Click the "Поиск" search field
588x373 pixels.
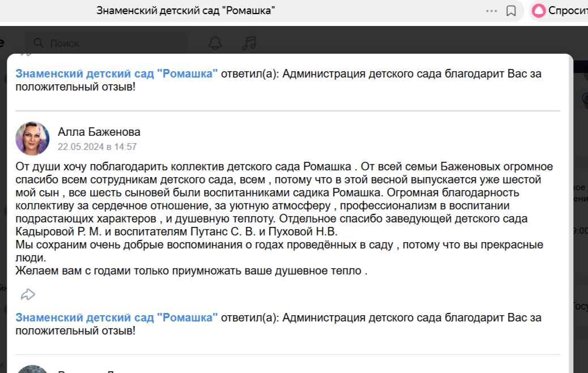pos(113,43)
